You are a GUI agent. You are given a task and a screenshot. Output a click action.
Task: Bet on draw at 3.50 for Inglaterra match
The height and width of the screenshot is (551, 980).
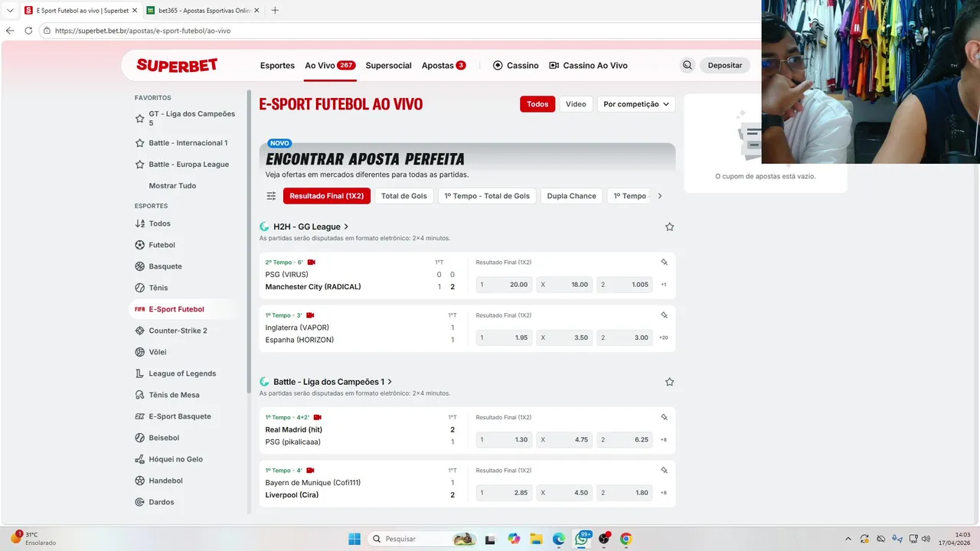(x=564, y=337)
